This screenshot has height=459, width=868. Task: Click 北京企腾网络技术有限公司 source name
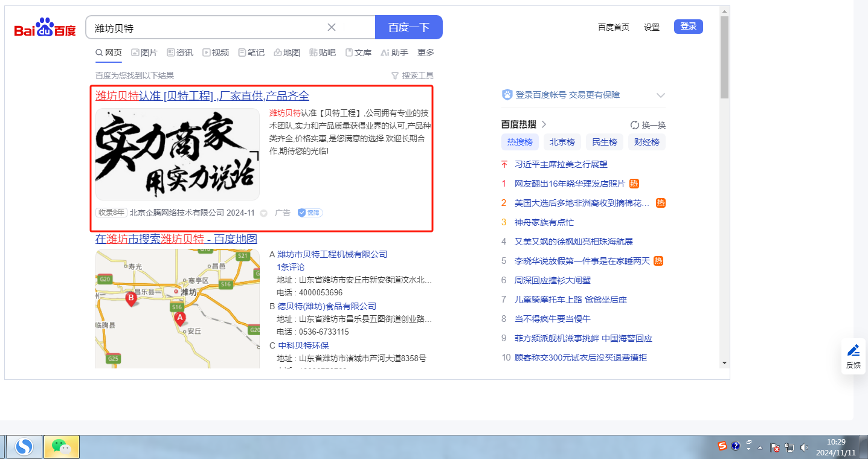point(176,213)
